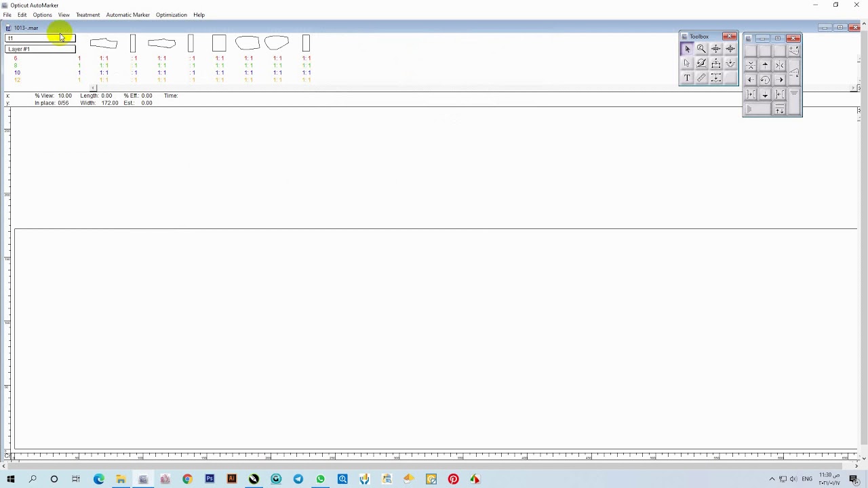Select the rotate piece pencil tool
868x488 pixels.
coord(701,63)
